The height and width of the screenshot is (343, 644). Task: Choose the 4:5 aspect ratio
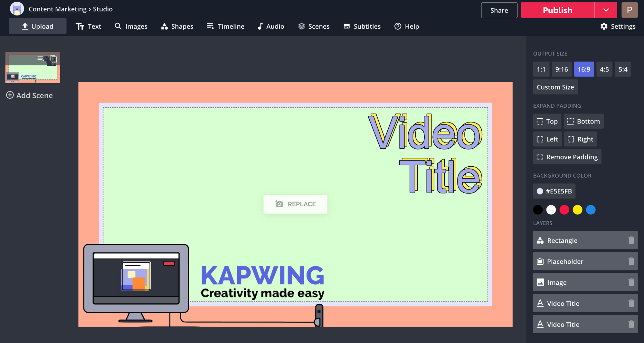tap(604, 69)
